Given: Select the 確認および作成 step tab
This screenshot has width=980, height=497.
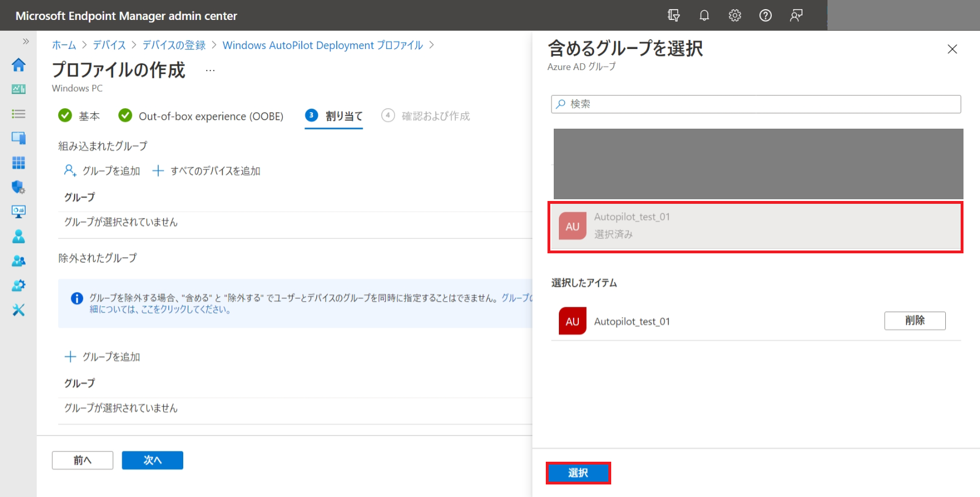Looking at the screenshot, I should pos(426,116).
